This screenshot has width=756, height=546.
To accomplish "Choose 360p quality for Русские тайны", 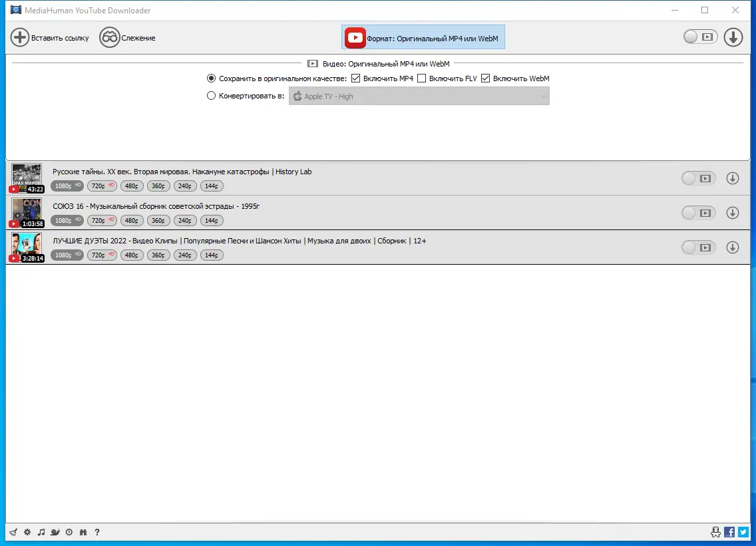I will 158,186.
